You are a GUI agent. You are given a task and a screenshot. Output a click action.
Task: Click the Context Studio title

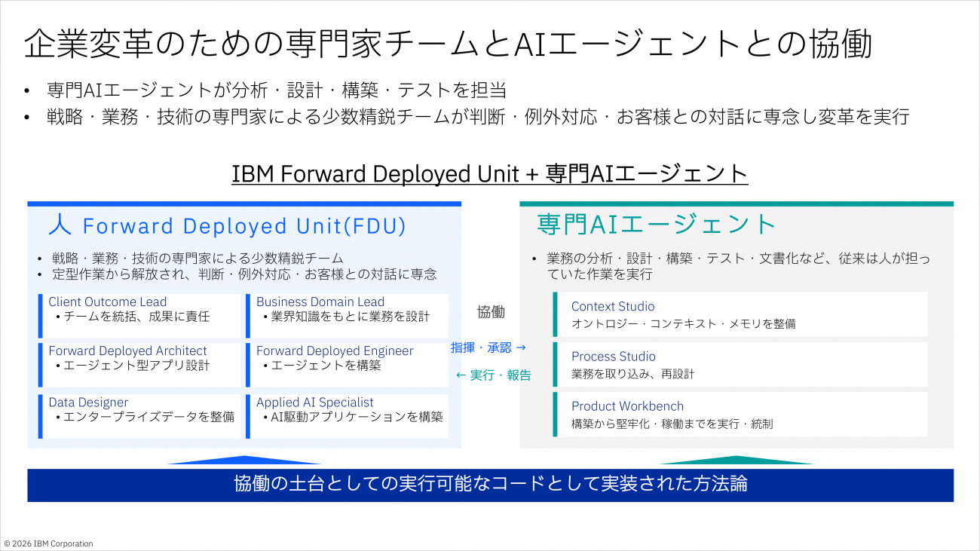tap(613, 307)
